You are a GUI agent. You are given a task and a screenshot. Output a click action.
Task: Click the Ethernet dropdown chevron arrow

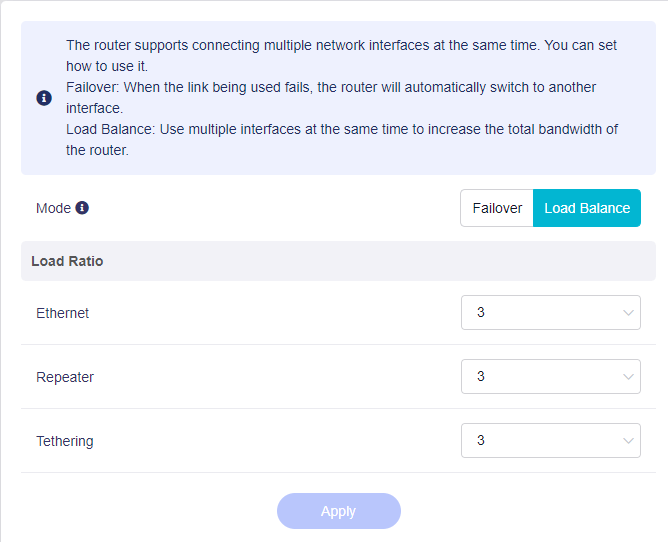[629, 313]
